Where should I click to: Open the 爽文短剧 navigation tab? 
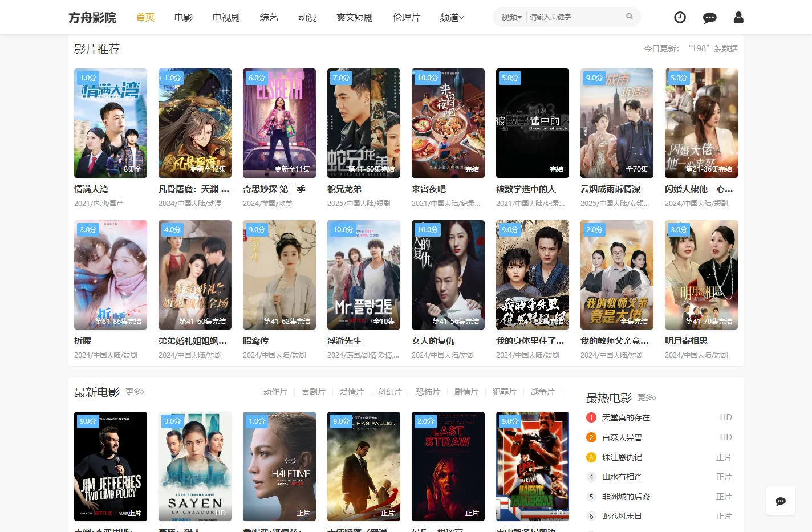(x=355, y=18)
